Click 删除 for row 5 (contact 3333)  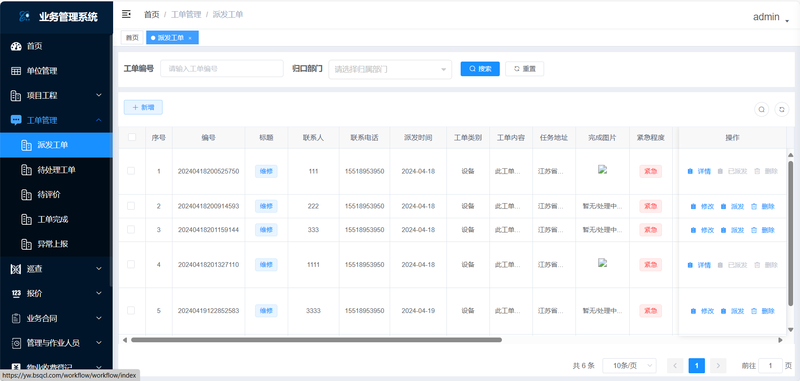[x=763, y=311]
